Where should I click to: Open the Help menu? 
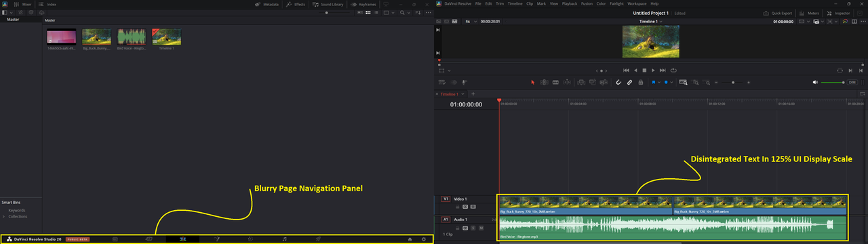(654, 4)
